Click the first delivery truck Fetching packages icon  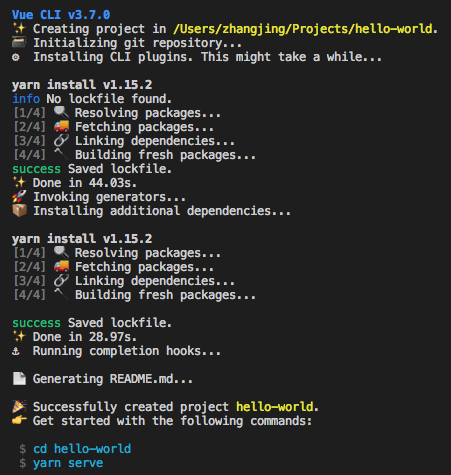click(x=61, y=127)
